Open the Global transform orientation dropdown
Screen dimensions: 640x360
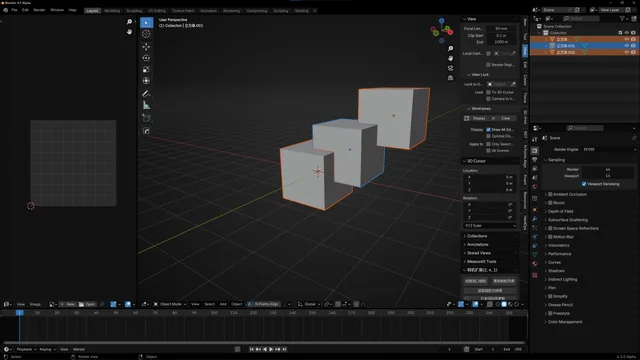309,304
